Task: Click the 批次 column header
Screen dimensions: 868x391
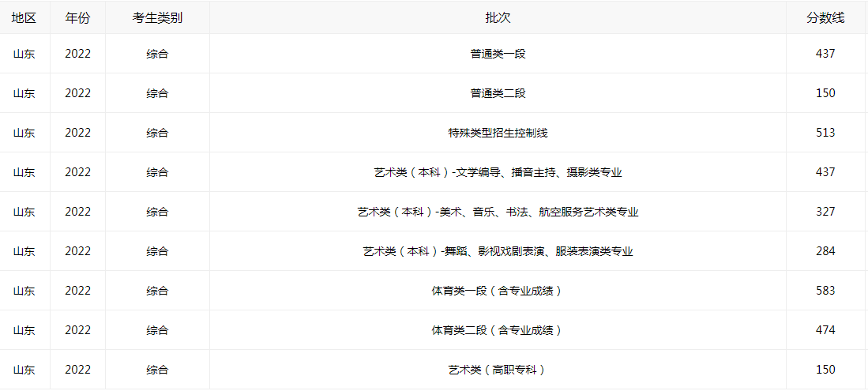Action: click(x=498, y=17)
